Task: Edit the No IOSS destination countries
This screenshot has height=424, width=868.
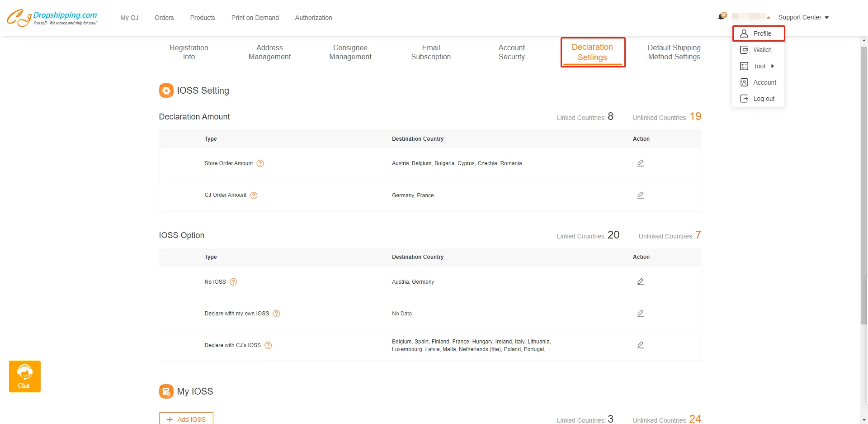Action: 640,281
